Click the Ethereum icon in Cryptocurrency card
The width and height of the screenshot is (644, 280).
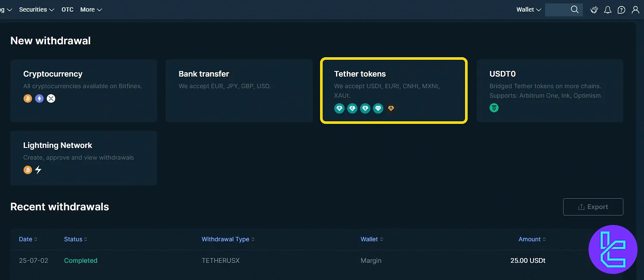[x=40, y=98]
